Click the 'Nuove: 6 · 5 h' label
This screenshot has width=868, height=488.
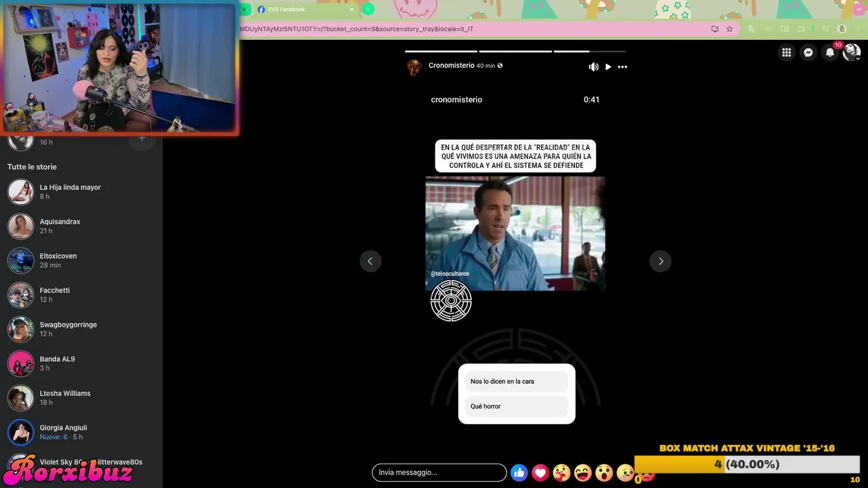click(x=61, y=437)
